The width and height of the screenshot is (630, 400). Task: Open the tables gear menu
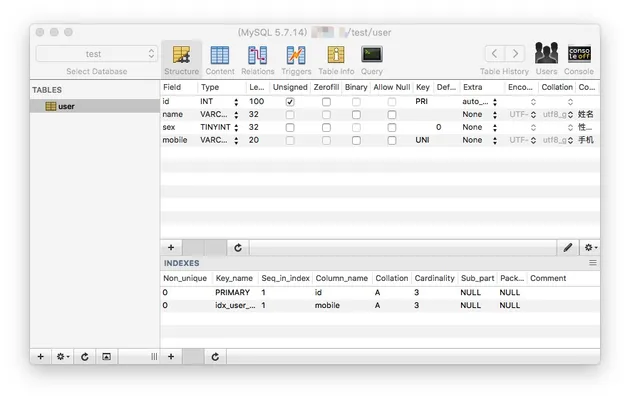(63, 357)
